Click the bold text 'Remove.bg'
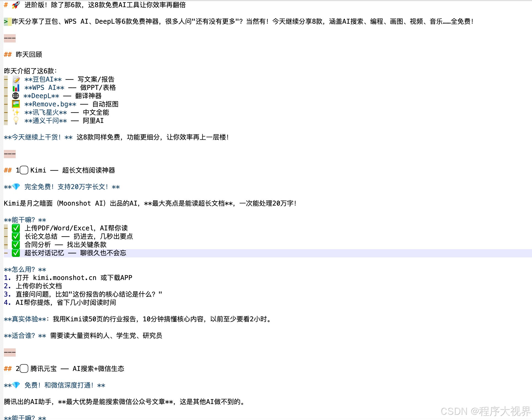 coord(50,104)
